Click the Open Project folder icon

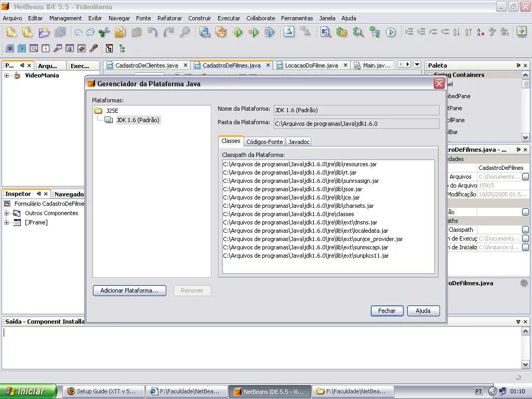coord(44,32)
